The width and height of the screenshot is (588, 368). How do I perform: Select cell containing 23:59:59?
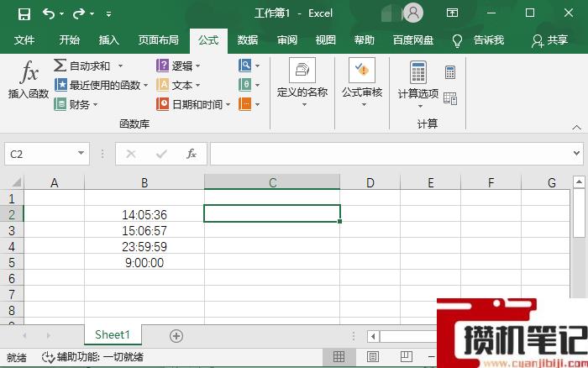click(144, 246)
